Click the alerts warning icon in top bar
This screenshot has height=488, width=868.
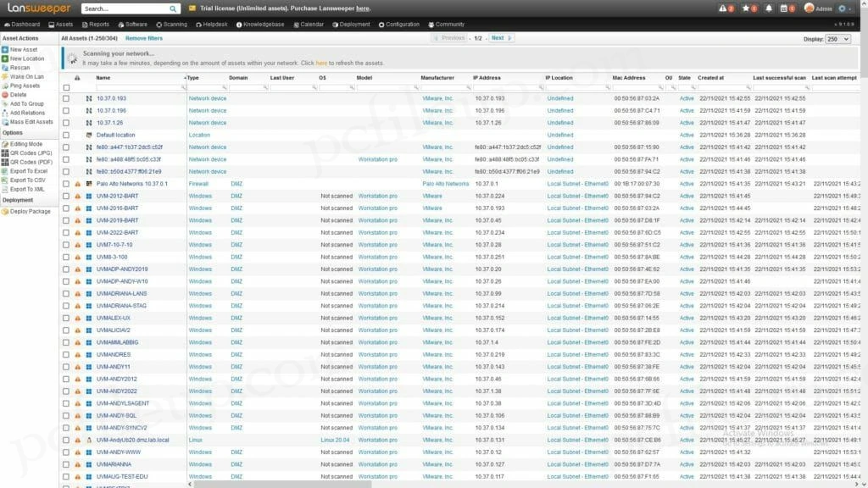click(x=722, y=8)
